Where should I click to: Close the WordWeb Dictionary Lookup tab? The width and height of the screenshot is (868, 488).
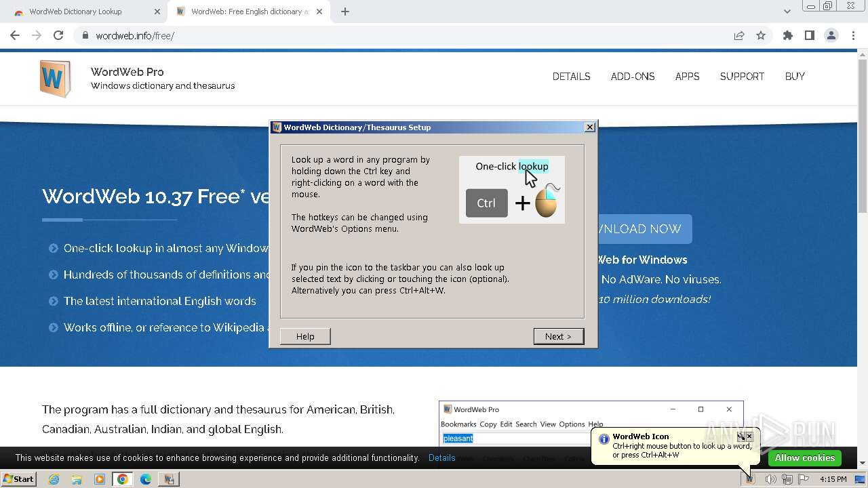coord(157,12)
